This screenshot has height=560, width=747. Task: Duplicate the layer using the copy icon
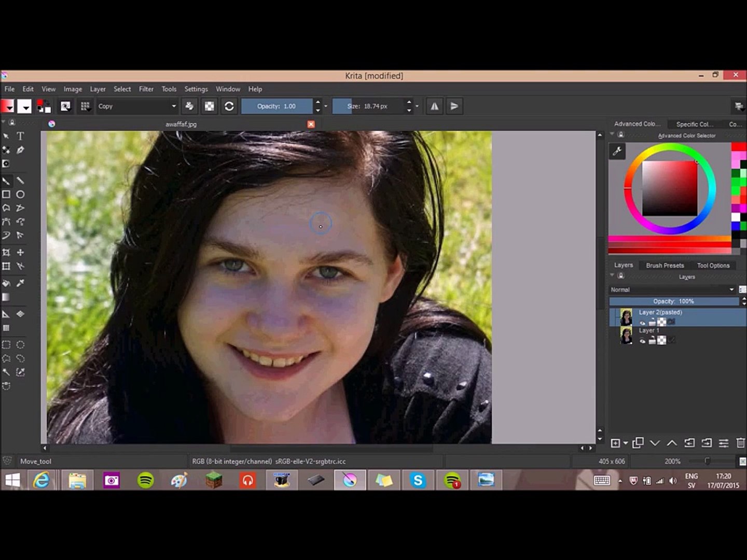[x=638, y=443]
